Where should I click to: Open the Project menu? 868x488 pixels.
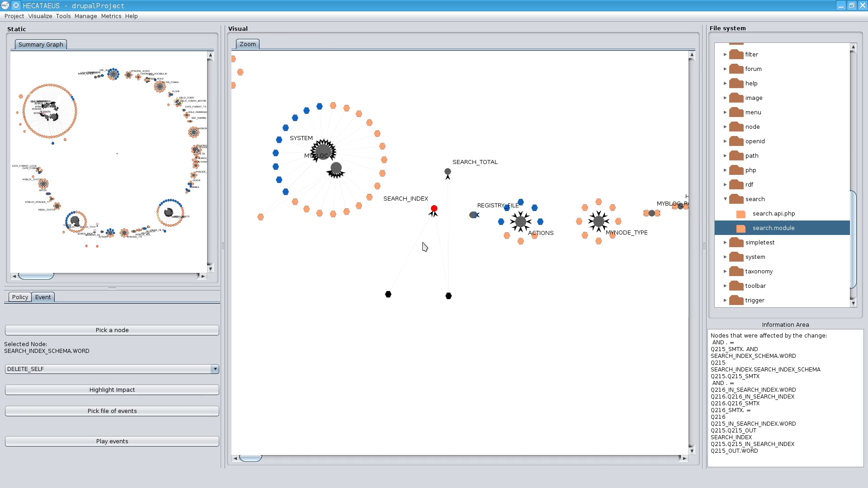[14, 16]
